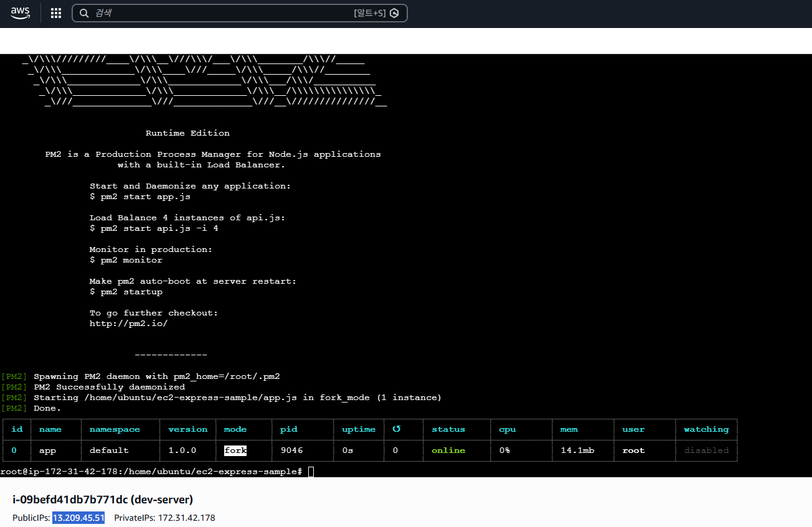
Task: Click 'Load Balance 4 instances of api.js:' line
Action: click(187, 218)
